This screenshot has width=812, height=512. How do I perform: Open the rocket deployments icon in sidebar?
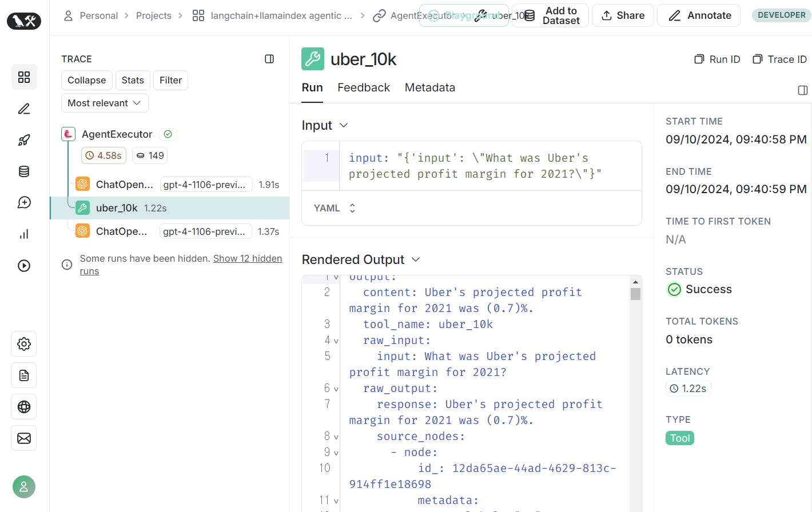[x=24, y=140]
